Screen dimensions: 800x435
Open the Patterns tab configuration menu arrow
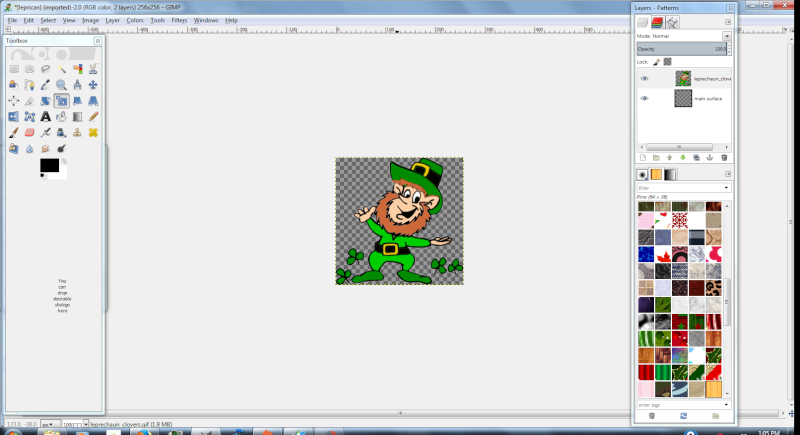pos(728,174)
